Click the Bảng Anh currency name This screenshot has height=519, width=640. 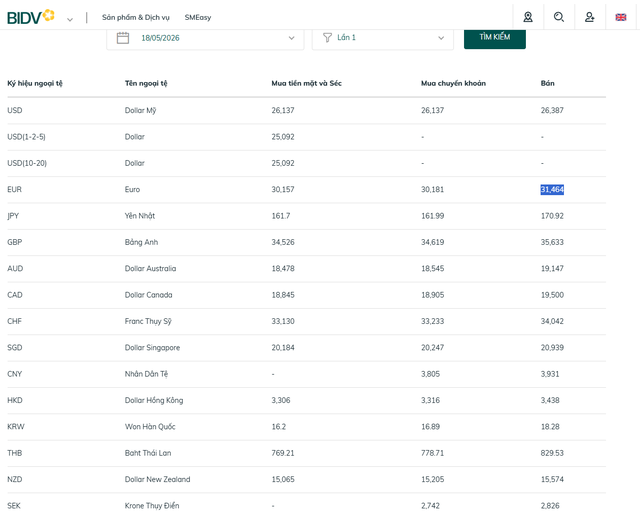141,242
